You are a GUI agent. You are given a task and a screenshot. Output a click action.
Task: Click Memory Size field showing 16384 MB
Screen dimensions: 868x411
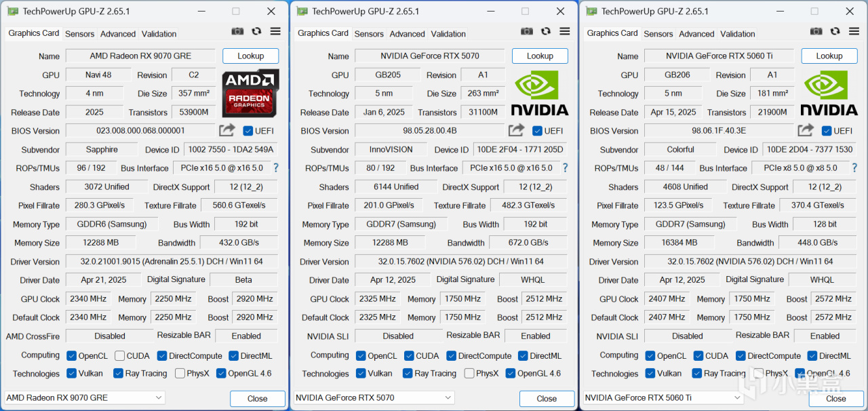click(679, 243)
